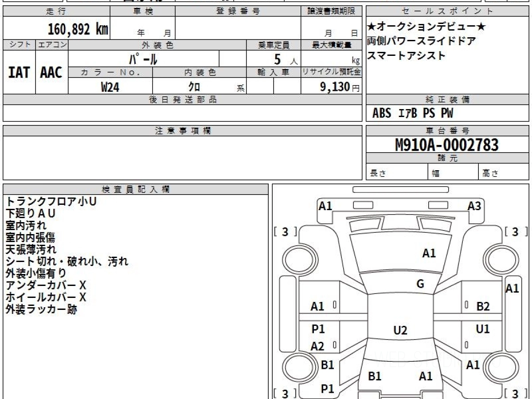This screenshot has height=399, width=532.
Task: Click the 高さ dimension label
Action: pos(490,174)
